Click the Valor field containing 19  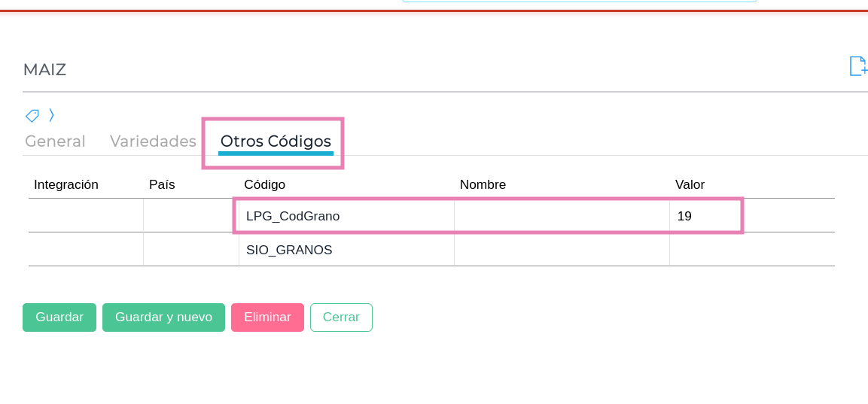point(705,216)
